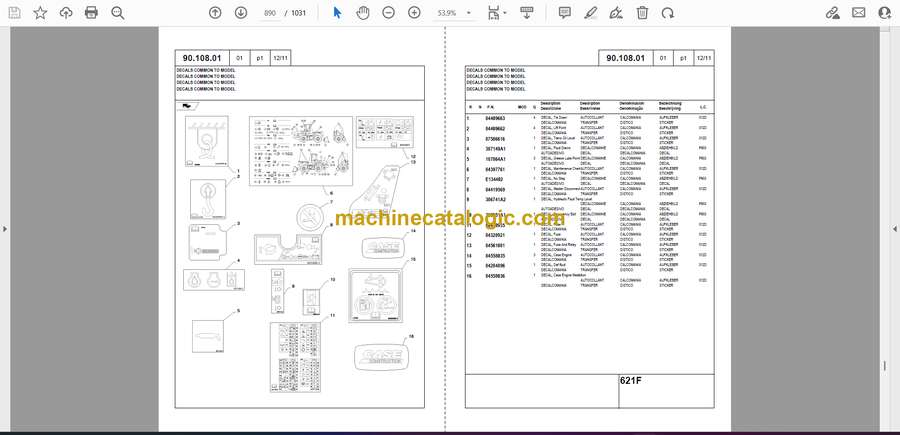Screen dimensions: 900x435
Task: Upload the file to cloud storage
Action: [x=66, y=13]
